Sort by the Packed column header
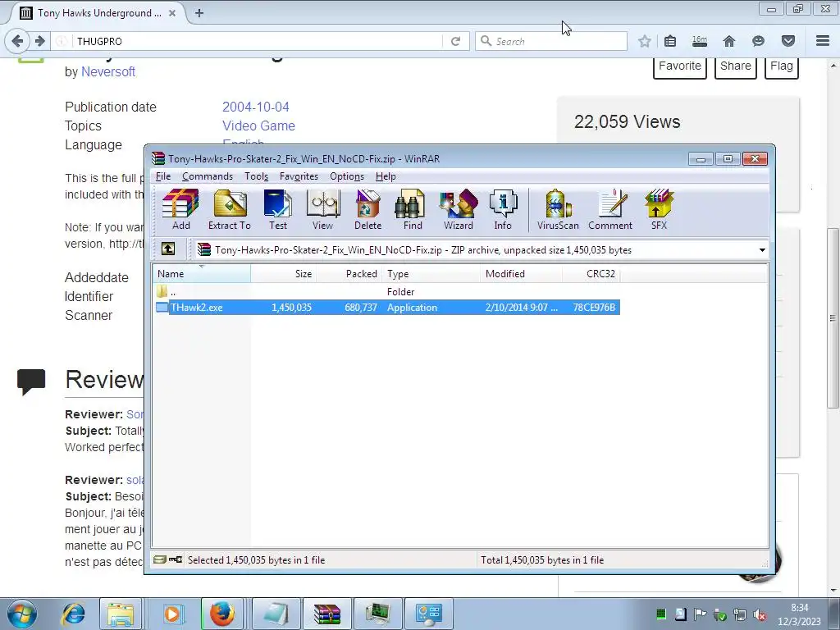 [349, 274]
